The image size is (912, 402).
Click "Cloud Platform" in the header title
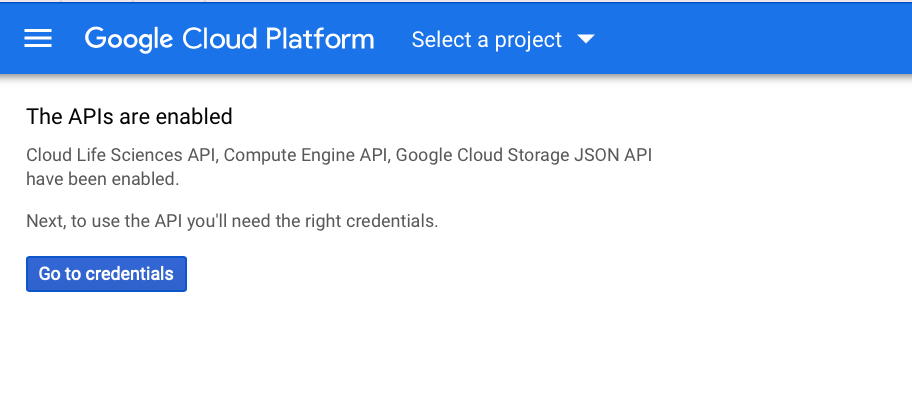(x=278, y=39)
